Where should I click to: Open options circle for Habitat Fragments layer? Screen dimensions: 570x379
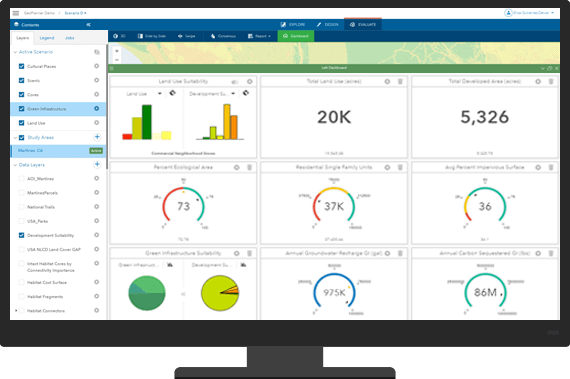click(96, 296)
